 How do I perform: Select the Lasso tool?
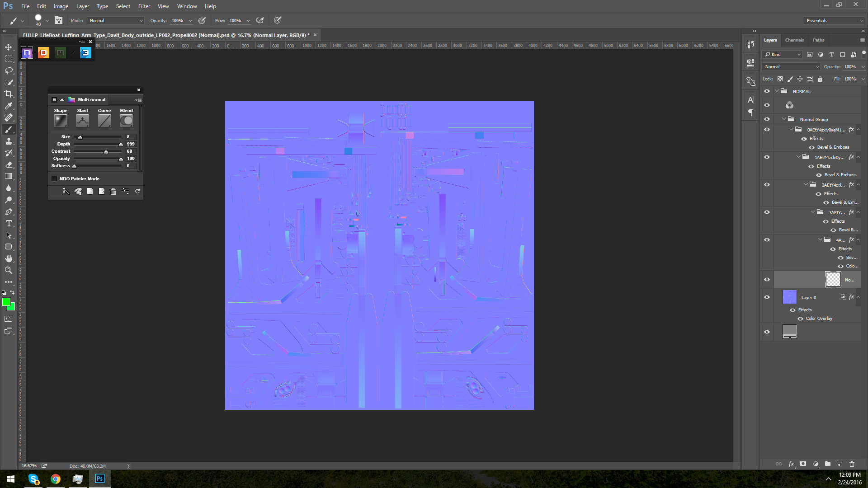(9, 70)
